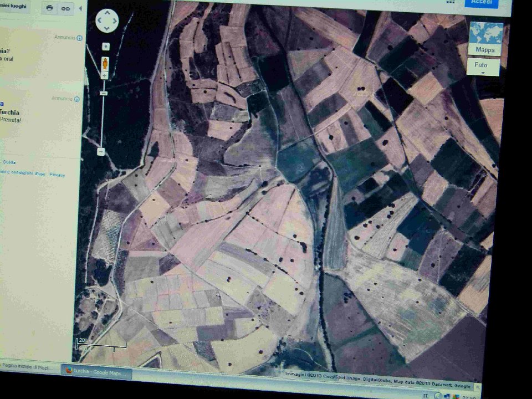Viewport: 532px width, 399px height.
Task: Pan the map right with the compass arrow
Action: tap(115, 21)
